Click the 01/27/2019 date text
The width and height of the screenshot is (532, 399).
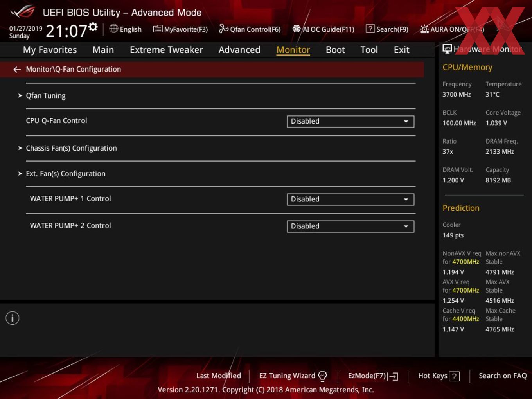tap(26, 29)
